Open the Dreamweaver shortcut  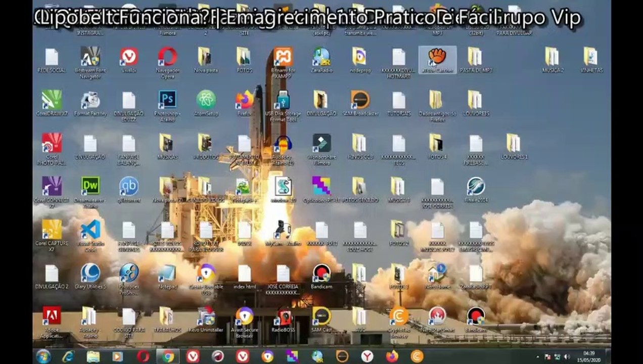90,193
